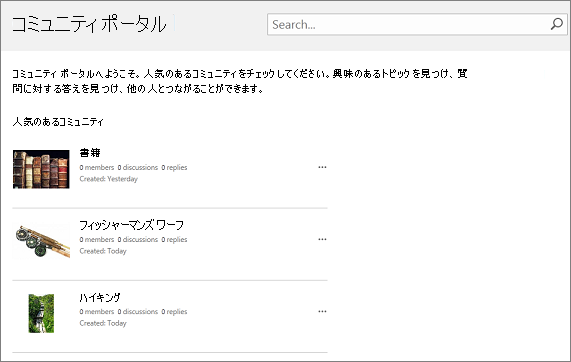Screen dimensions: 571x362
Task: Open ellipsis menu for ハイキング community
Action: coord(322,311)
